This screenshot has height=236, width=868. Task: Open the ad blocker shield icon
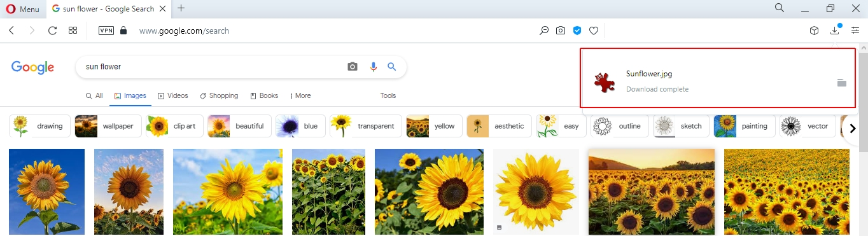point(577,31)
